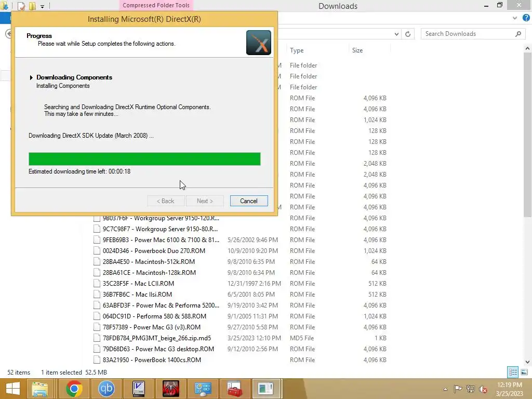532x399 pixels.
Task: Click the disabled Back button in setup
Action: [x=166, y=201]
